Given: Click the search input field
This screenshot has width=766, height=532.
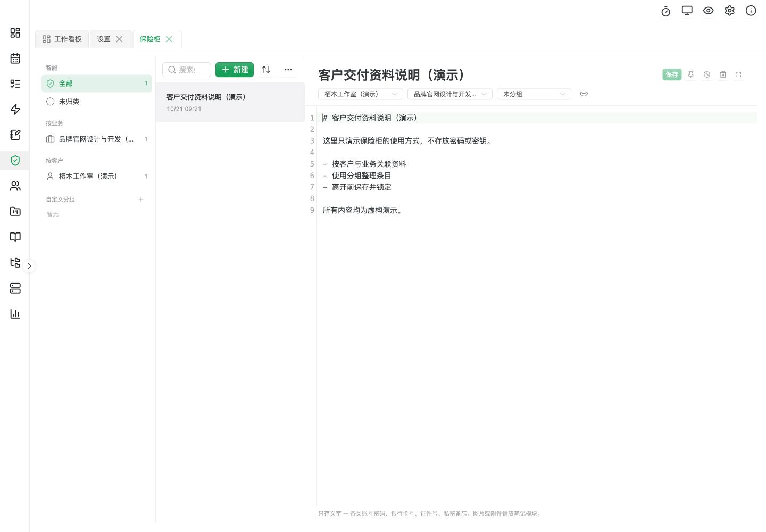Looking at the screenshot, I should pos(187,70).
